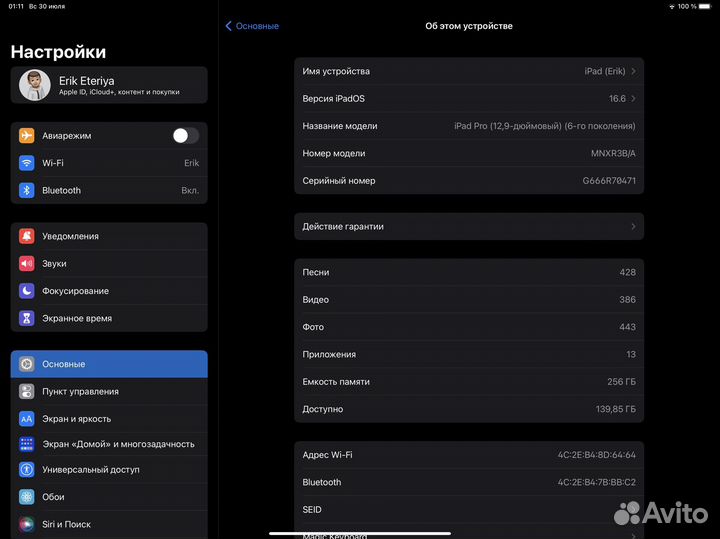This screenshot has height=539, width=720.
Task: Tap the Приложения count 13
Action: pyautogui.click(x=631, y=354)
